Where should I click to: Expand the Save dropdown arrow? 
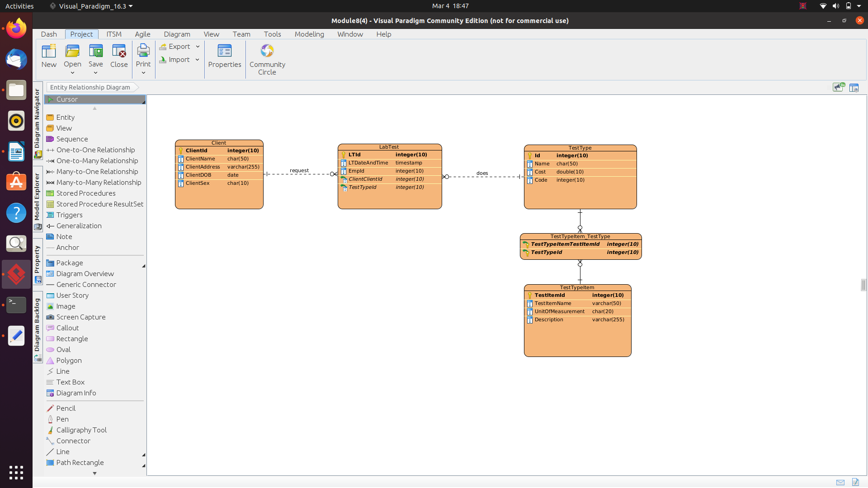(95, 73)
